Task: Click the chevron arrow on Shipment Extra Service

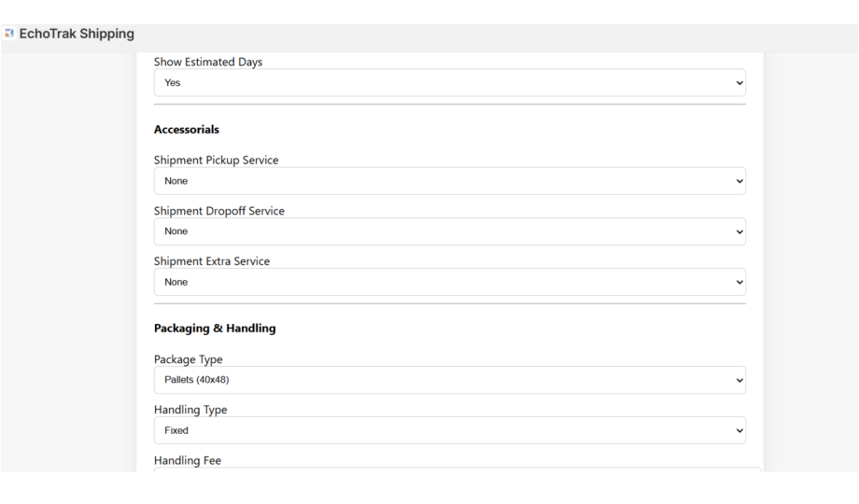Action: (739, 282)
